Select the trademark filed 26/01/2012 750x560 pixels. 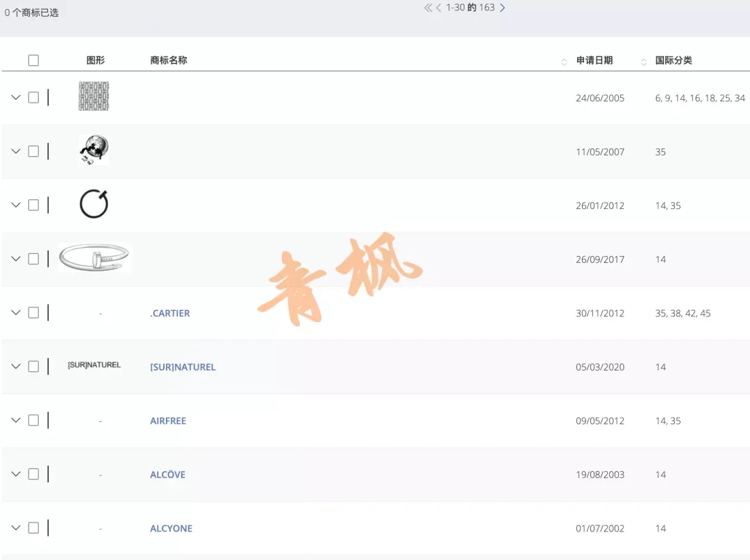click(x=33, y=205)
